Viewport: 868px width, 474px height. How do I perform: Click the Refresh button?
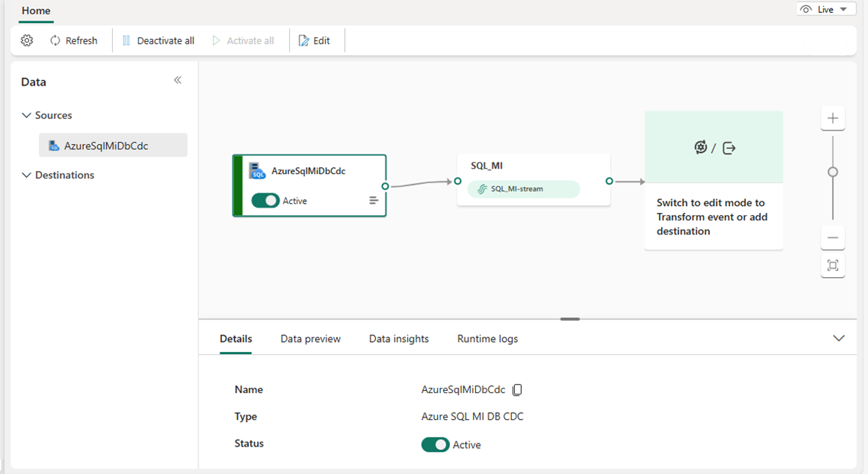coord(74,40)
